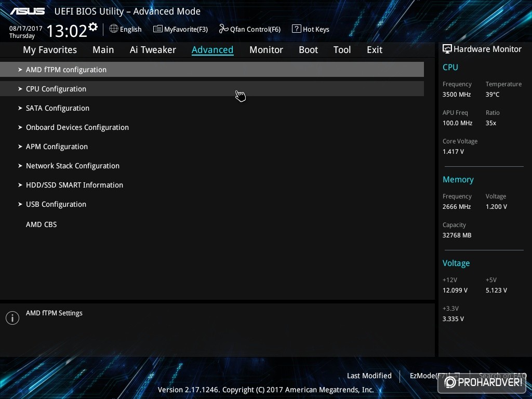The image size is (532, 399).
Task: Click the Memory section heading
Action: [x=458, y=180]
